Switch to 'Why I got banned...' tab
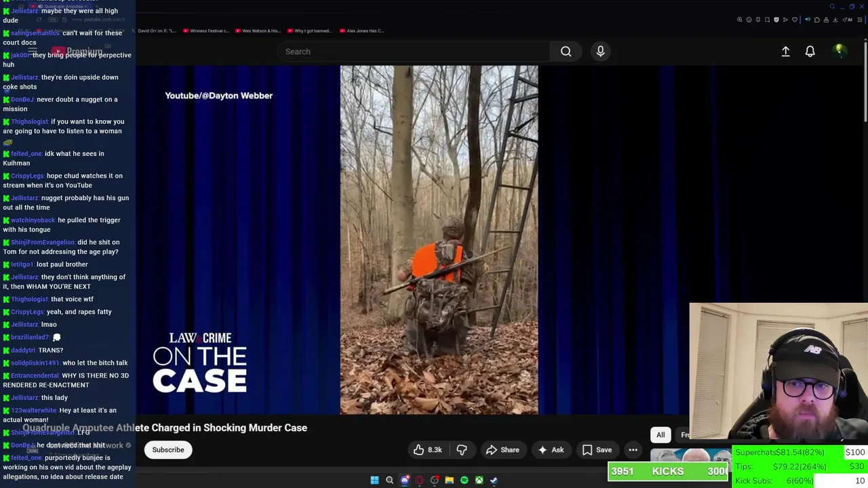Image resolution: width=868 pixels, height=488 pixels. [310, 30]
